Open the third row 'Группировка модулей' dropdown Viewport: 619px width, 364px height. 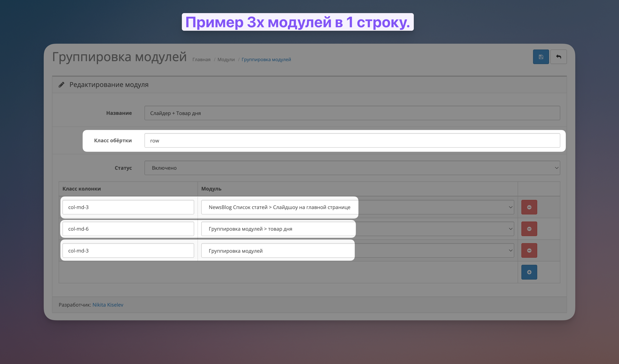[358, 250]
